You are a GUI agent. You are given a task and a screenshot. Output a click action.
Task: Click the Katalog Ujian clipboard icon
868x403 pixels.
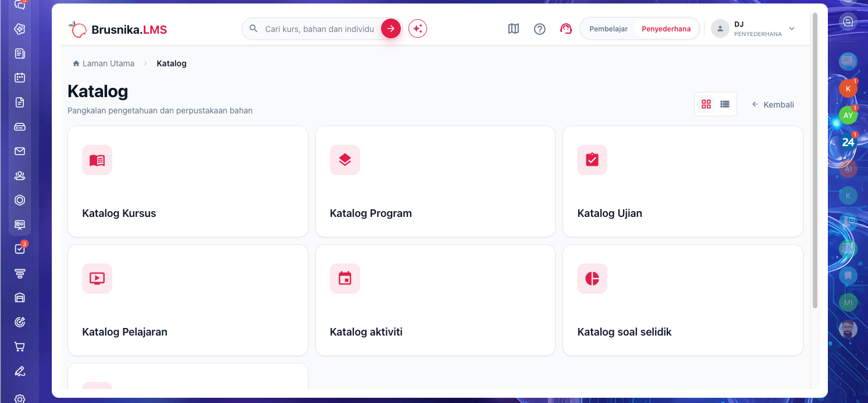(592, 160)
